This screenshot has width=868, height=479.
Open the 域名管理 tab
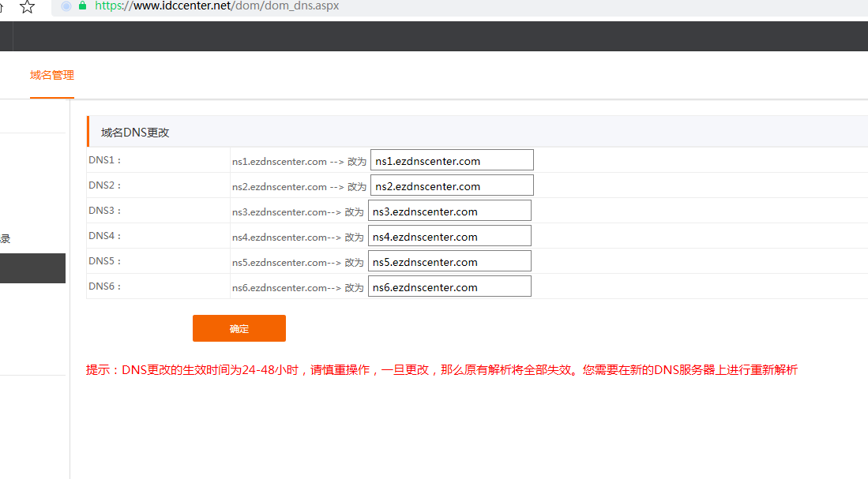click(x=52, y=76)
